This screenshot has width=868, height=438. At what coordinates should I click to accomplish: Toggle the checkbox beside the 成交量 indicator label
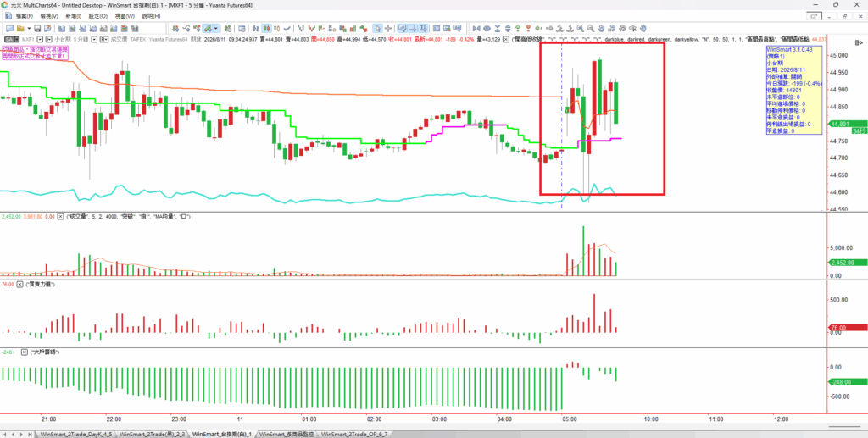click(x=61, y=217)
